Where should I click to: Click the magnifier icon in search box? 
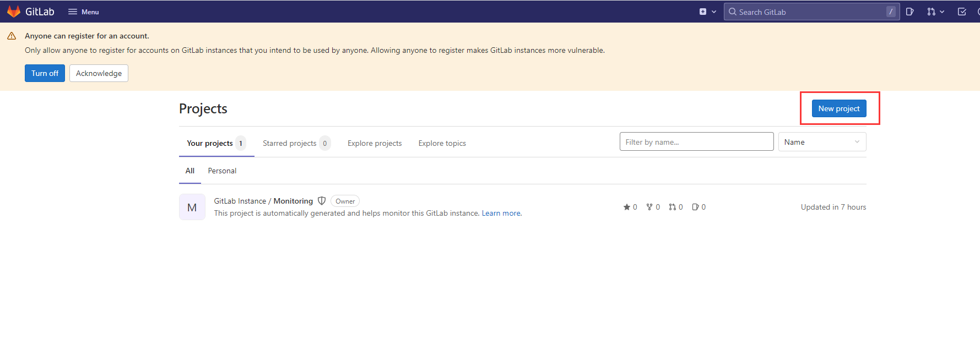(x=733, y=12)
